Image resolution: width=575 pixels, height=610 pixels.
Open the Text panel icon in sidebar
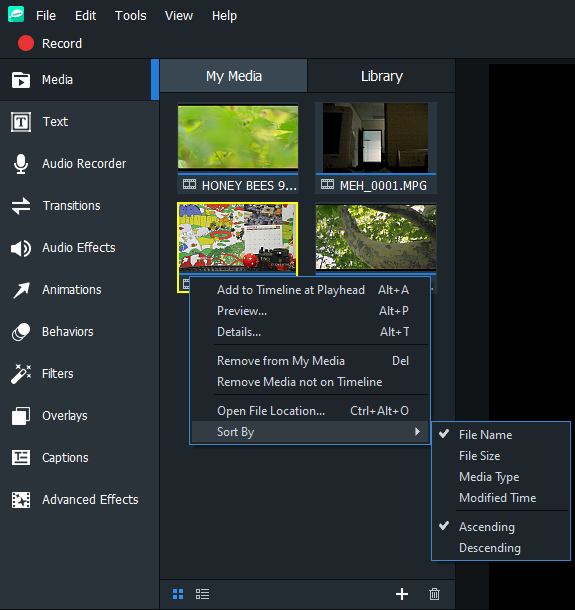tap(21, 122)
